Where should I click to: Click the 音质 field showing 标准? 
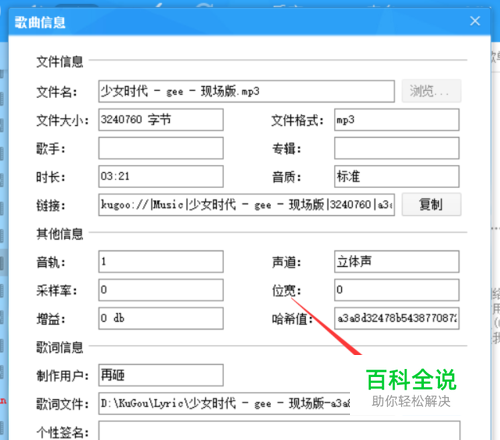397,176
